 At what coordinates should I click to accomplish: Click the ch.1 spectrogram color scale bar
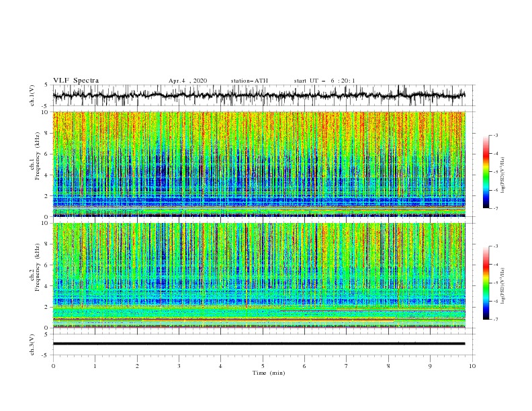486,172
